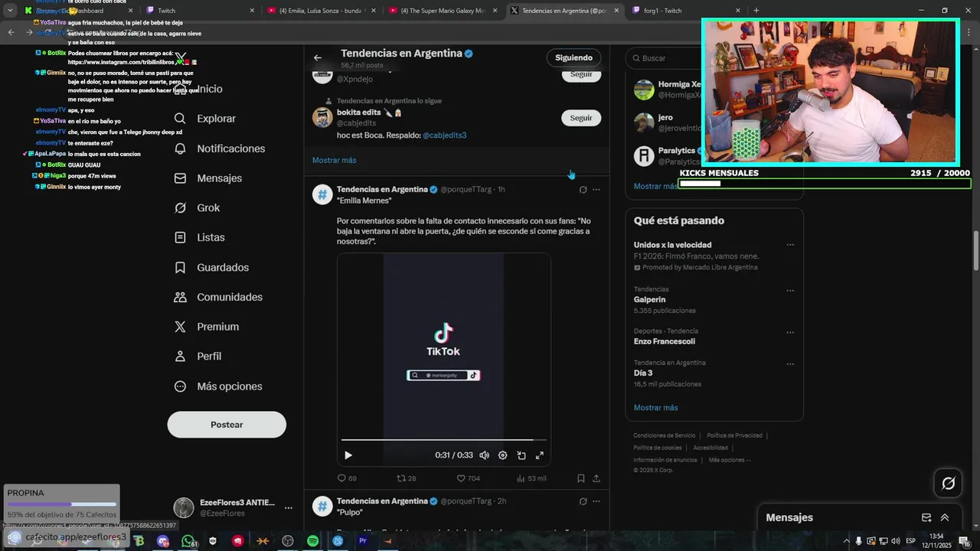Image resolution: width=980 pixels, height=551 pixels.
Task: Open more options for Unidos x la velocidad
Action: pyautogui.click(x=790, y=246)
